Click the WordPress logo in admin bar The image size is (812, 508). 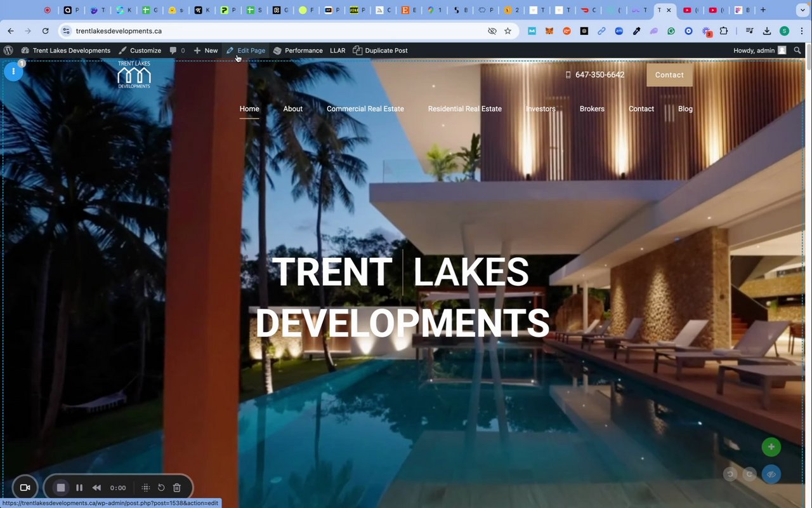pyautogui.click(x=8, y=50)
